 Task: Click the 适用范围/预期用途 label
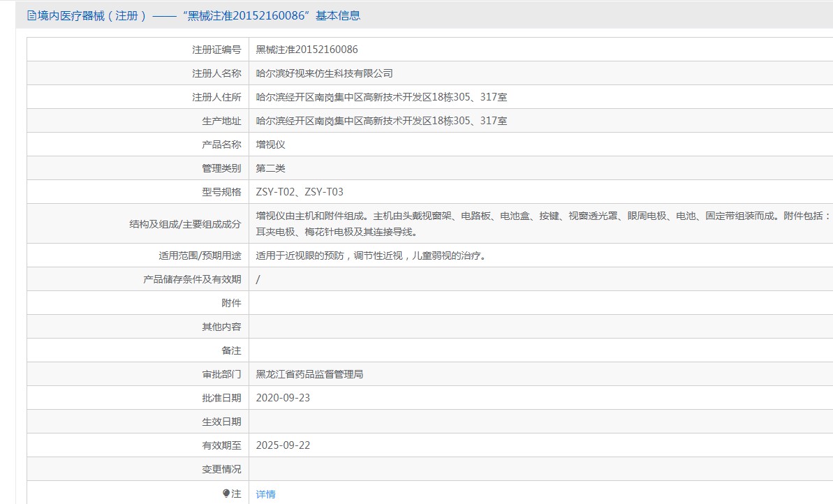click(x=200, y=255)
